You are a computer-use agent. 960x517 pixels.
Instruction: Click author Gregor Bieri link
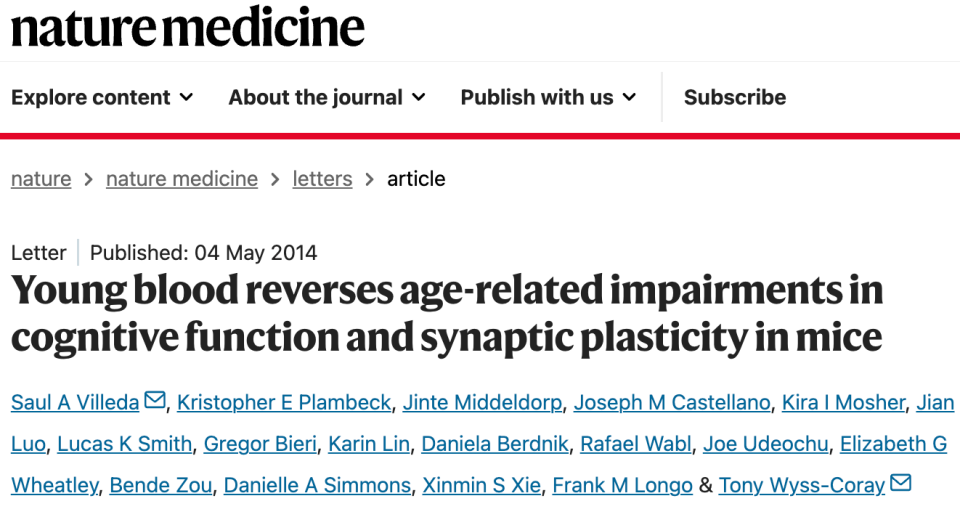point(260,444)
